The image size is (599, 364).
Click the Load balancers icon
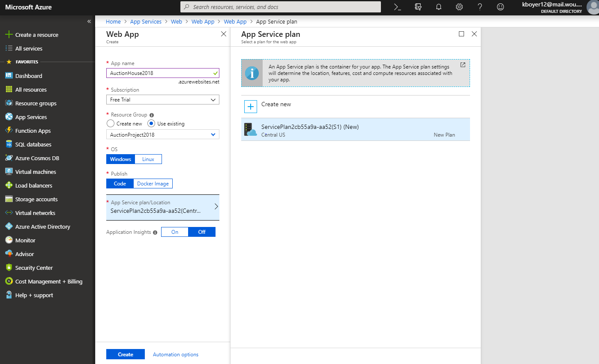[x=9, y=185]
